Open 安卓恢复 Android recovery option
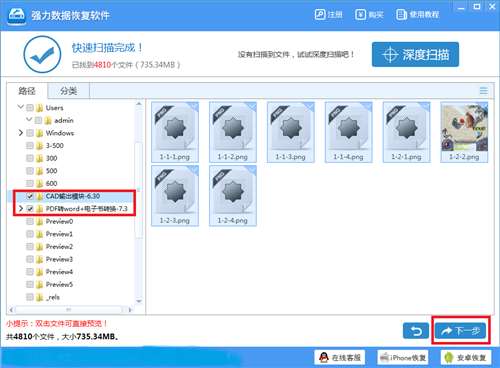 [x=466, y=358]
